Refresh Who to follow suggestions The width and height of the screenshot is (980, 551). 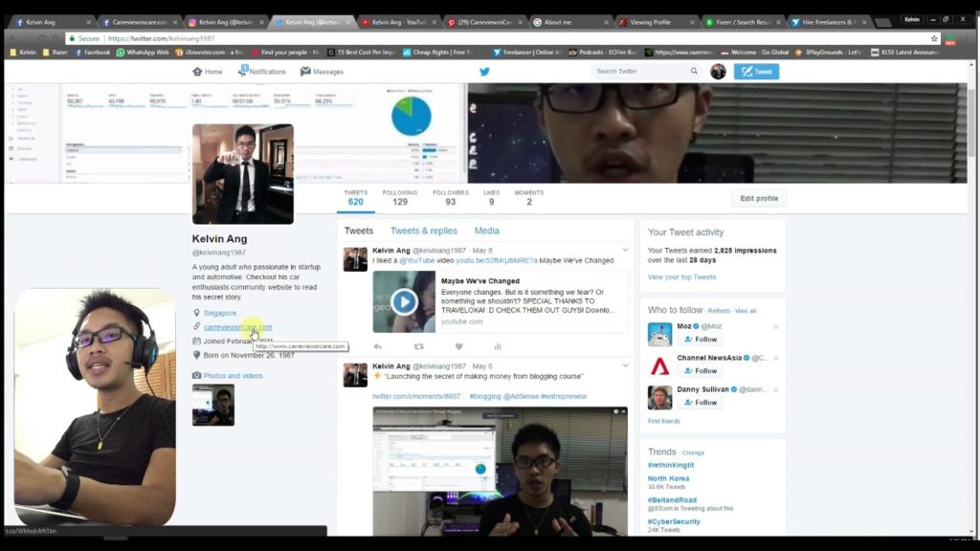coord(719,311)
